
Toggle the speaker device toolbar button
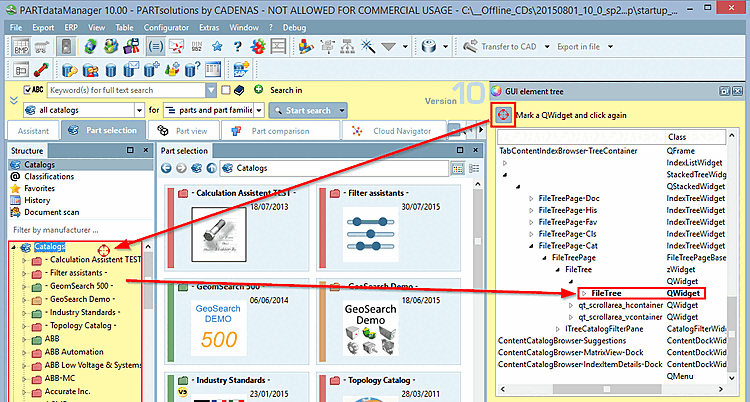(x=66, y=46)
